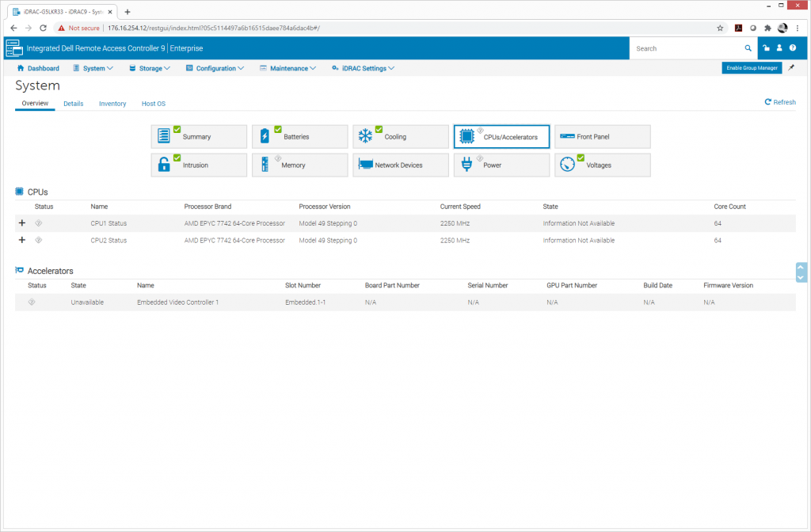The width and height of the screenshot is (811, 532).
Task: Click the Core Count column header
Action: [729, 207]
